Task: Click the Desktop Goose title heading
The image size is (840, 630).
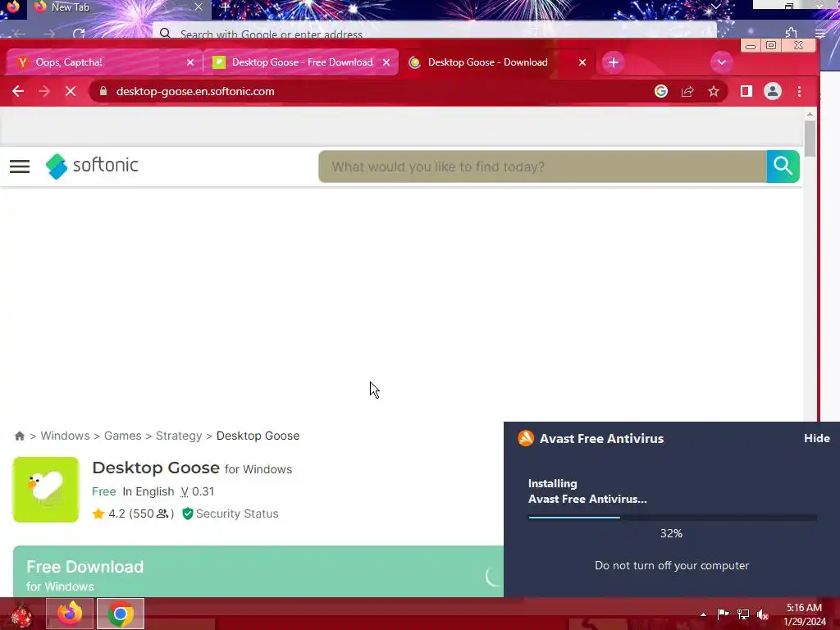Action: (x=156, y=468)
